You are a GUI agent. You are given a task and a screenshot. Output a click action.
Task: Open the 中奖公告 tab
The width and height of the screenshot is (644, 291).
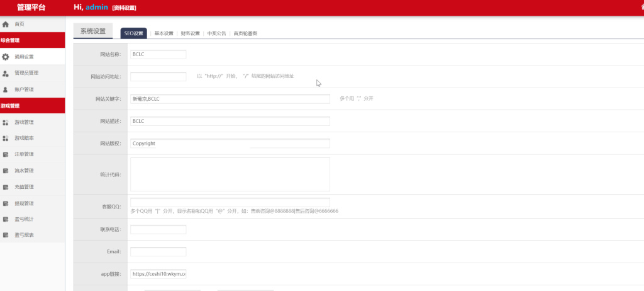[x=216, y=34]
